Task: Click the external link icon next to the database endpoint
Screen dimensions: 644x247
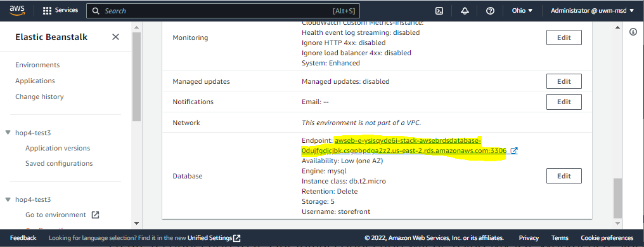Action: (x=513, y=151)
